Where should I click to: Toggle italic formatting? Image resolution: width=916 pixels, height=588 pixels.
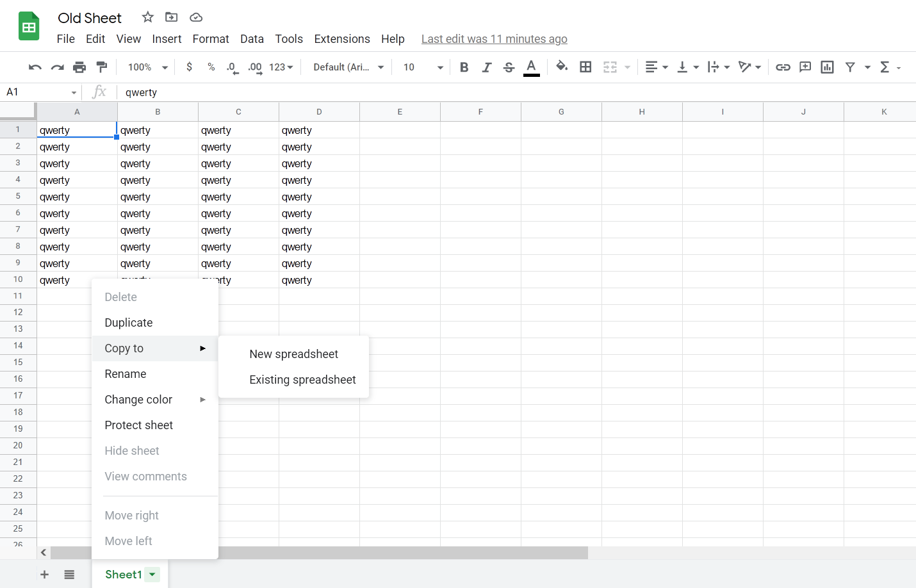(x=487, y=67)
